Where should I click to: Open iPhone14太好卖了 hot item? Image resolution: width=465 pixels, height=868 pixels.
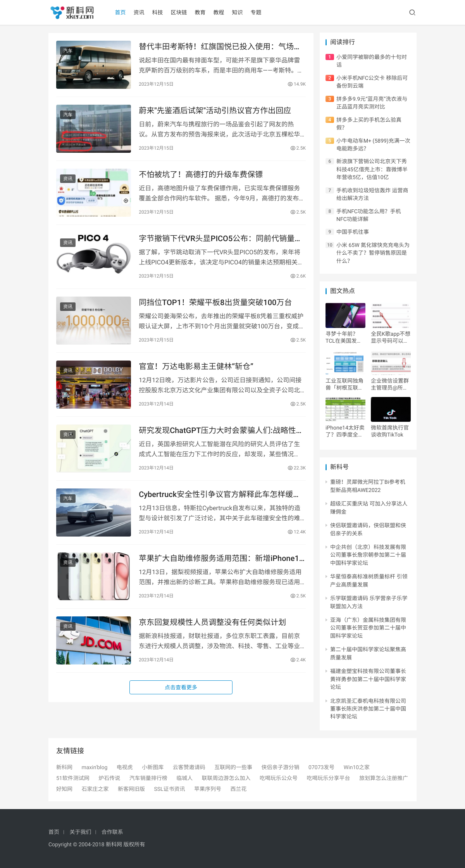click(x=345, y=431)
